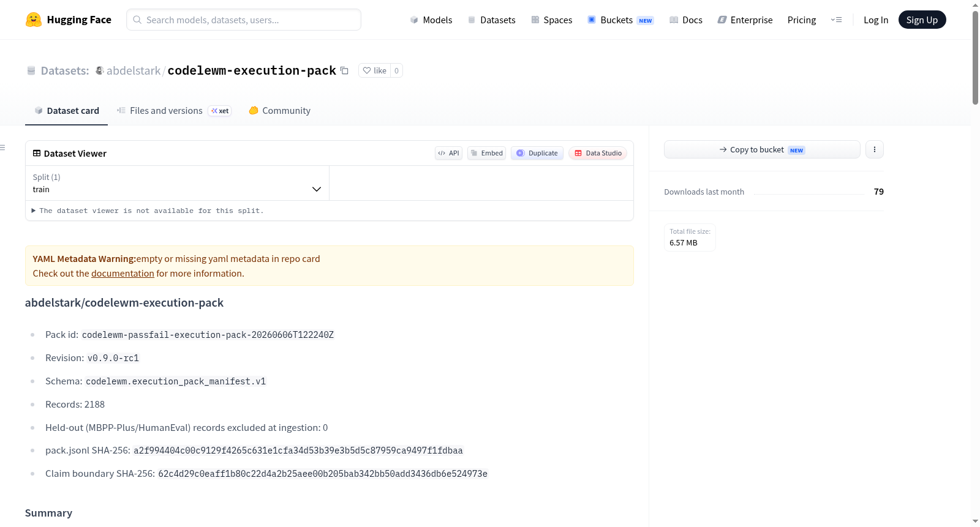Focus the search models input field
This screenshot has width=980, height=527.
[x=244, y=20]
